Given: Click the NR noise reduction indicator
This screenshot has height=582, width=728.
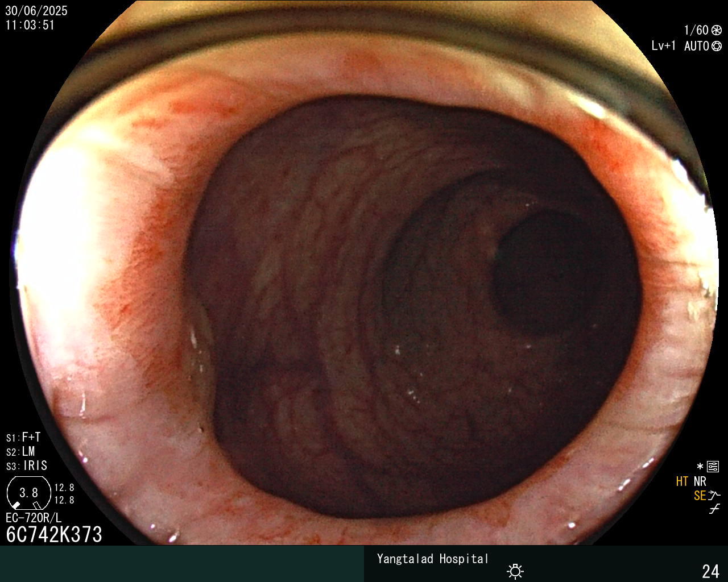Looking at the screenshot, I should pos(700,481).
